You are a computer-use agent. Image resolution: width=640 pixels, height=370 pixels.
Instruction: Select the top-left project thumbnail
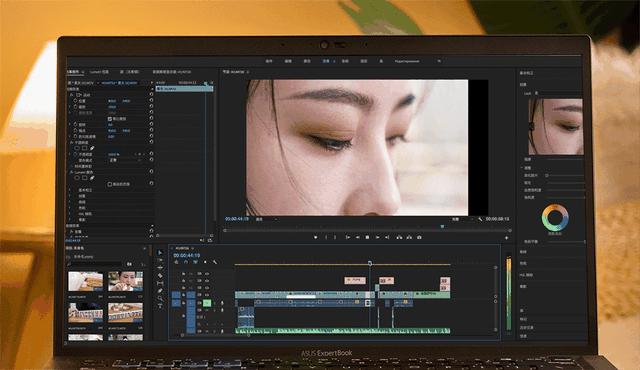85,281
